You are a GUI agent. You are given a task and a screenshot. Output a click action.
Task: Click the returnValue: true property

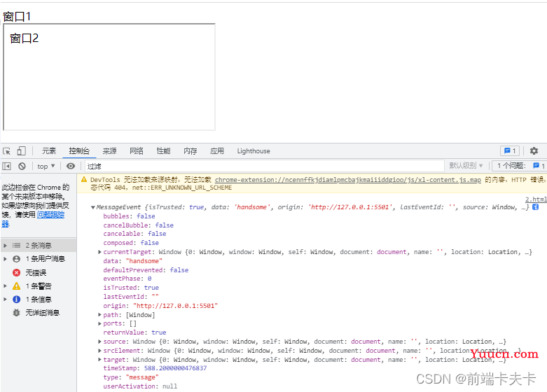[x=134, y=332]
